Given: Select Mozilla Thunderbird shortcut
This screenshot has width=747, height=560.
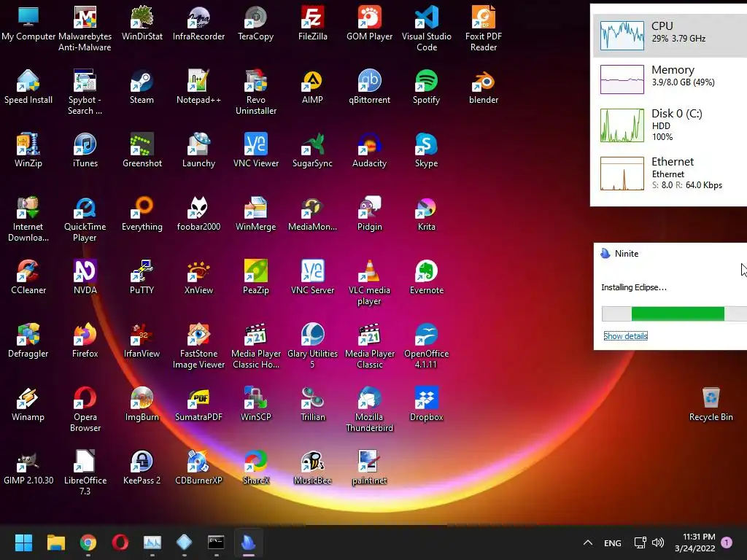Looking at the screenshot, I should coord(369,409).
